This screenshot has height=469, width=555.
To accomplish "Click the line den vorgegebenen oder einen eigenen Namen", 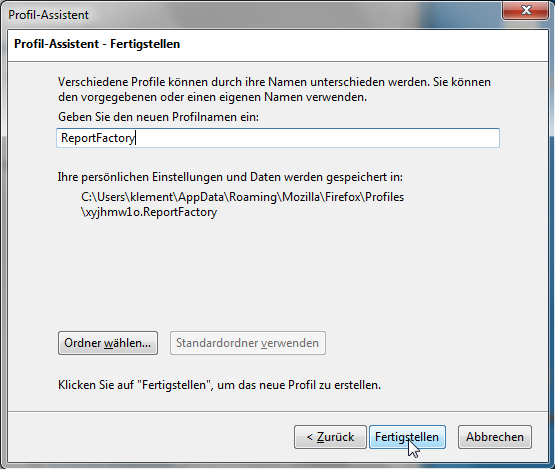I will click(x=212, y=97).
